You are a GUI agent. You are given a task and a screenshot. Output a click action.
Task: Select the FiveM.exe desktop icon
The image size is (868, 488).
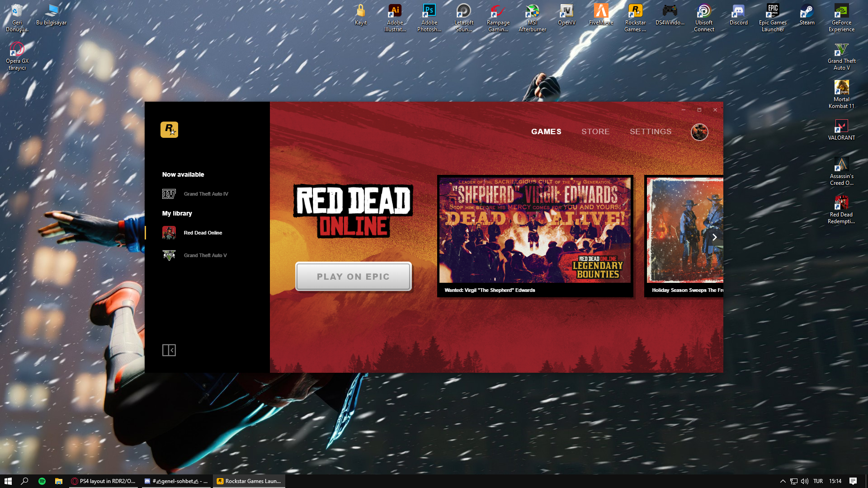(x=601, y=14)
